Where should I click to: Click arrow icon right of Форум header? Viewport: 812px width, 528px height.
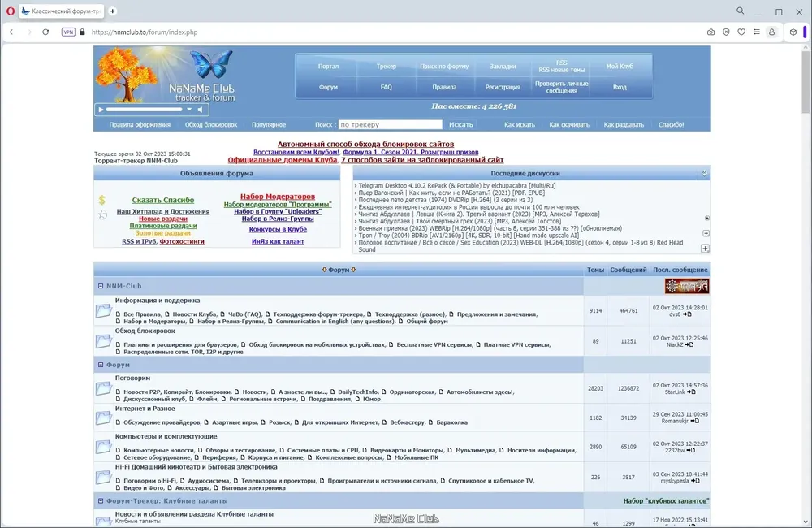pyautogui.click(x=354, y=270)
